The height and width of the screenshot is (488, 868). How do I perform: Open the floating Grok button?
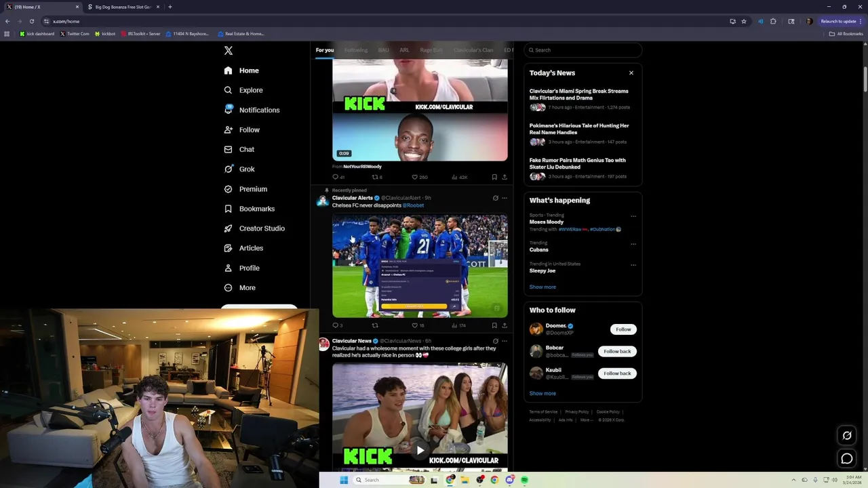click(x=847, y=436)
